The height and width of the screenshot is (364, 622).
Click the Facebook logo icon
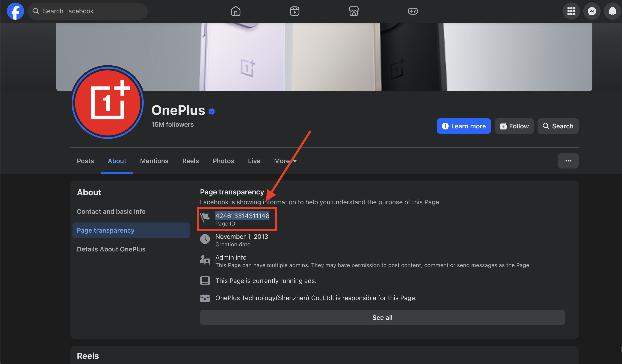click(15, 11)
